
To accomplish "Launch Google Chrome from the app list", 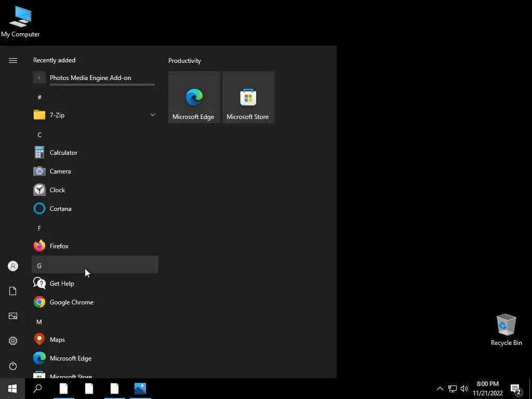I will (95, 302).
